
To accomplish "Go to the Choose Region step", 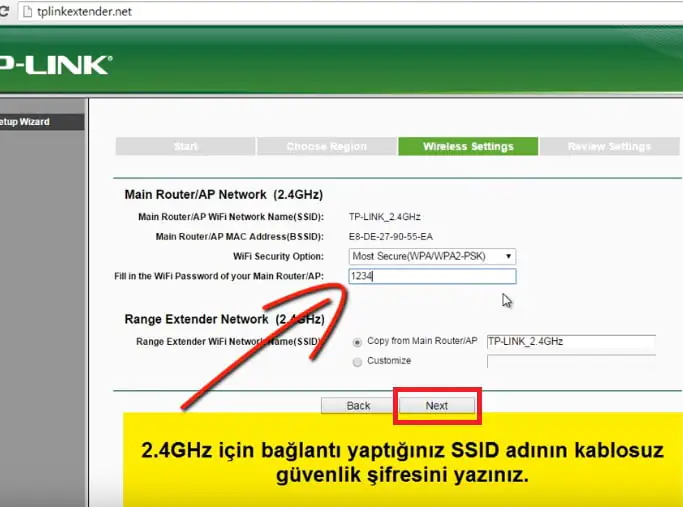I will click(x=327, y=146).
